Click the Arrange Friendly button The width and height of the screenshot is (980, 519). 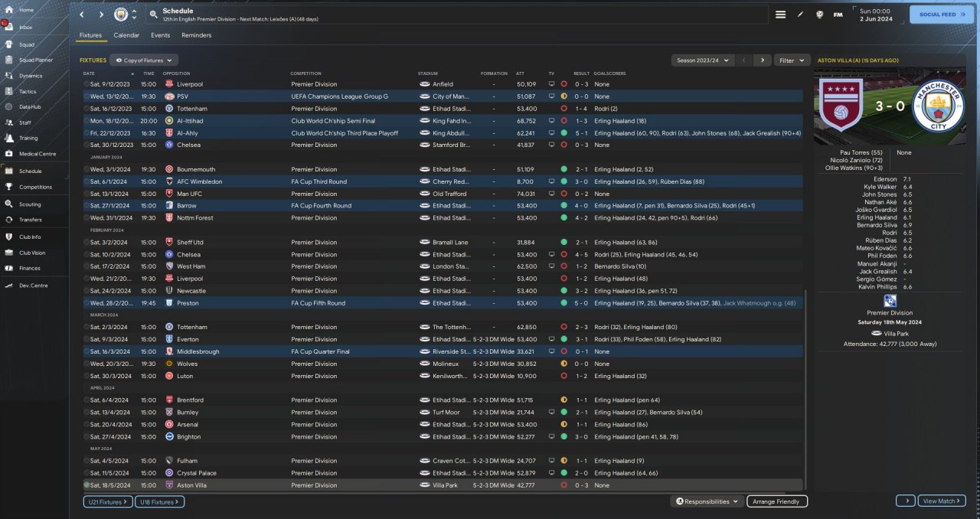click(776, 501)
